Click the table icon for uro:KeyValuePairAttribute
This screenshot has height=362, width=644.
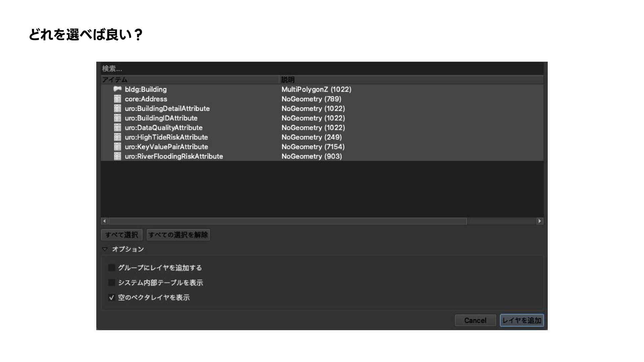pos(117,146)
